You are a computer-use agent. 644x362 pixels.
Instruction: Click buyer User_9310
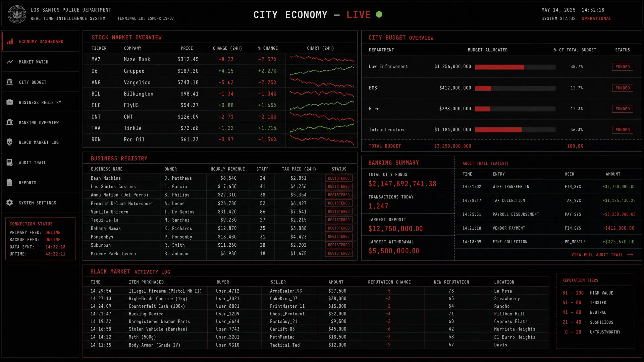[x=228, y=345]
